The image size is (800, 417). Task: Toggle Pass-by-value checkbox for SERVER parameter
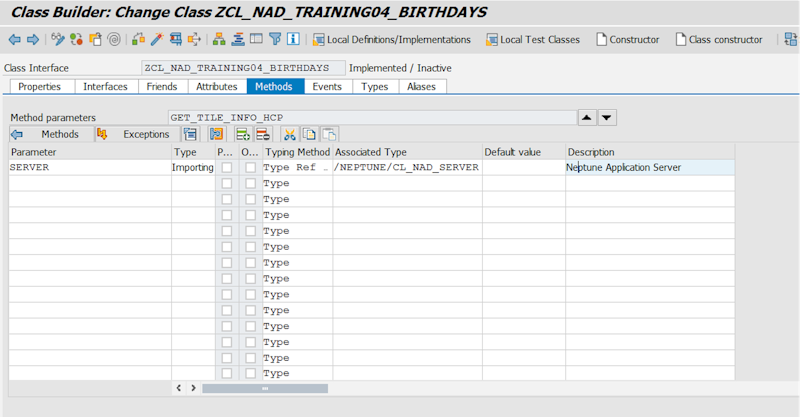point(227,168)
